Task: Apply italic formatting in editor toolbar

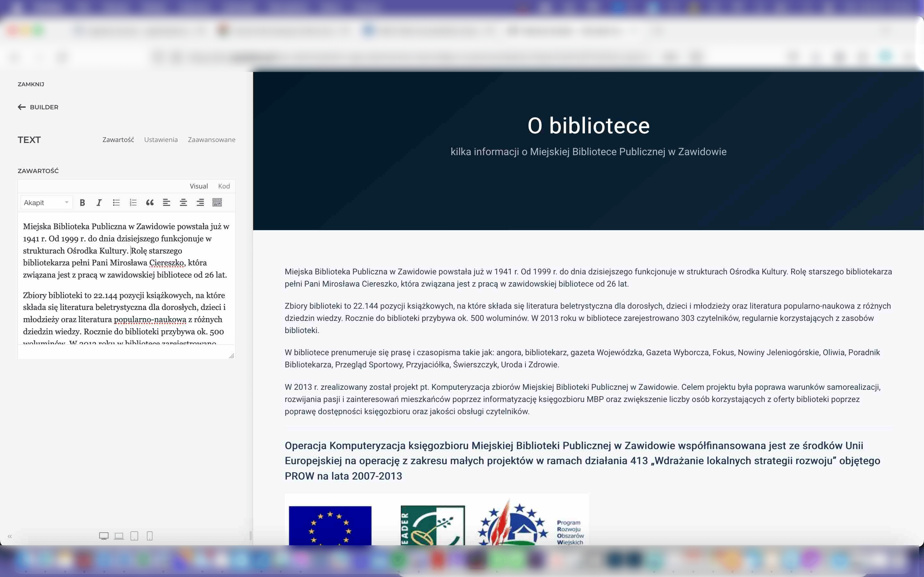Action: tap(99, 203)
